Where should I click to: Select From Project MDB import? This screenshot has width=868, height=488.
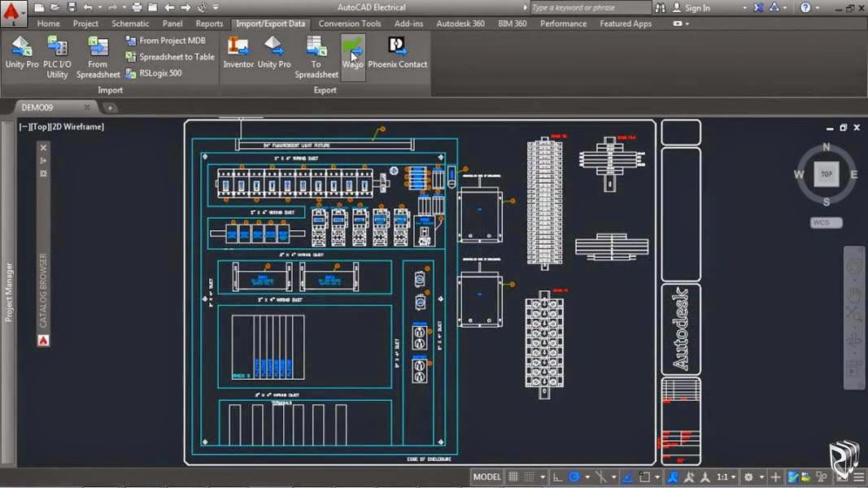point(171,40)
